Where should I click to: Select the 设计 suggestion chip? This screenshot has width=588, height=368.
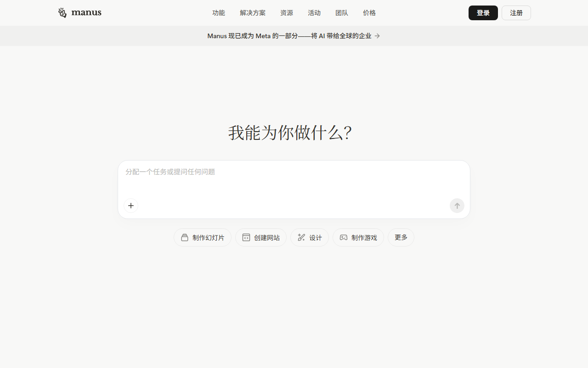click(310, 237)
